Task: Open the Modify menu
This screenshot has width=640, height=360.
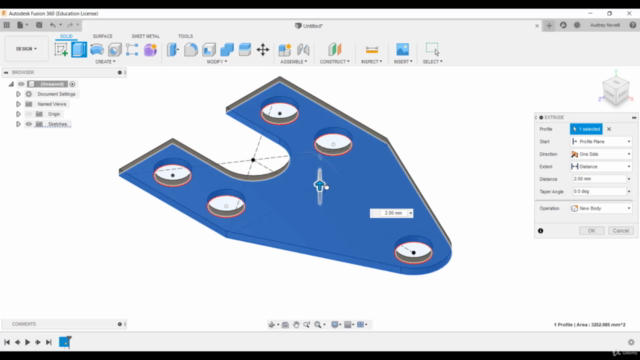Action: [x=217, y=62]
